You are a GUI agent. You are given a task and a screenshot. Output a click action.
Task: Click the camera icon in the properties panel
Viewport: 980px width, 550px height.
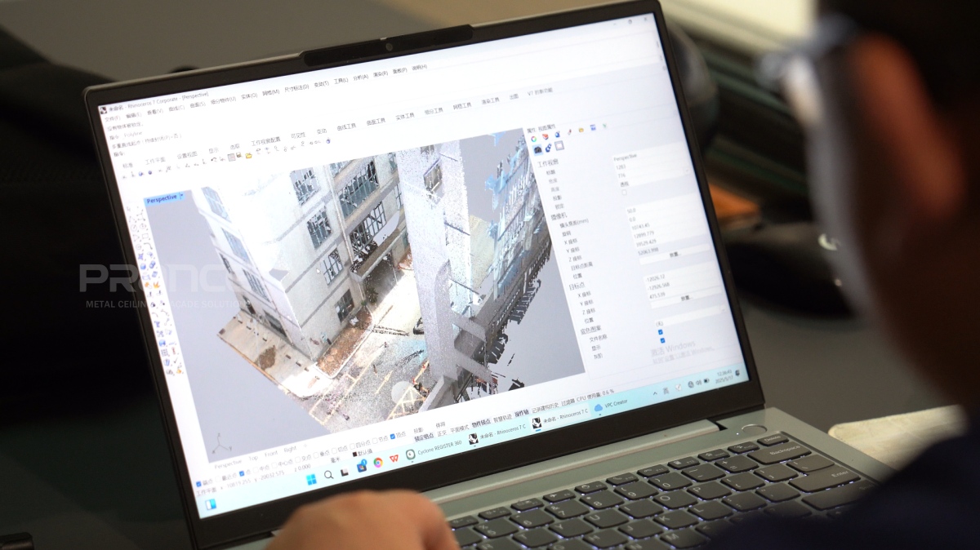pos(537,149)
